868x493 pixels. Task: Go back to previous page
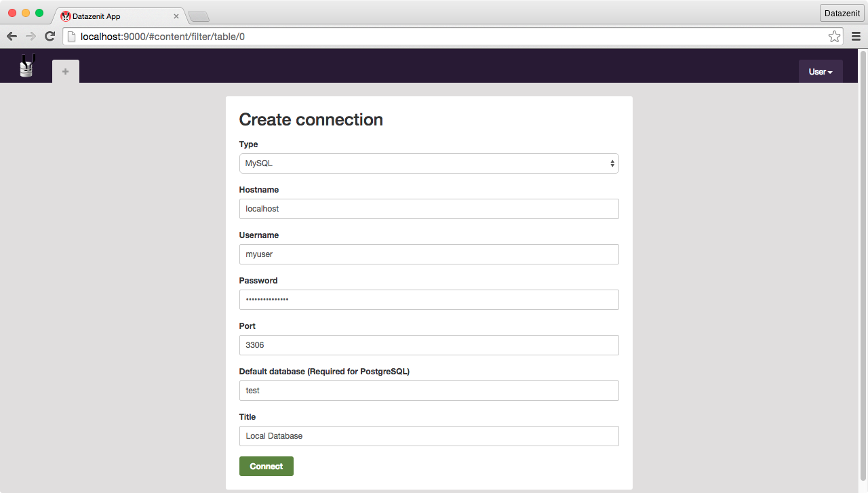point(12,37)
